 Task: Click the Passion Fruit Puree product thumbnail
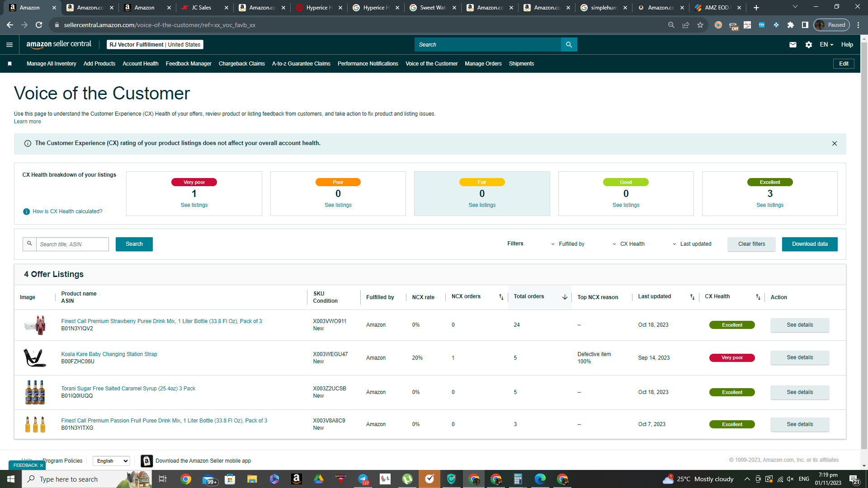point(35,424)
